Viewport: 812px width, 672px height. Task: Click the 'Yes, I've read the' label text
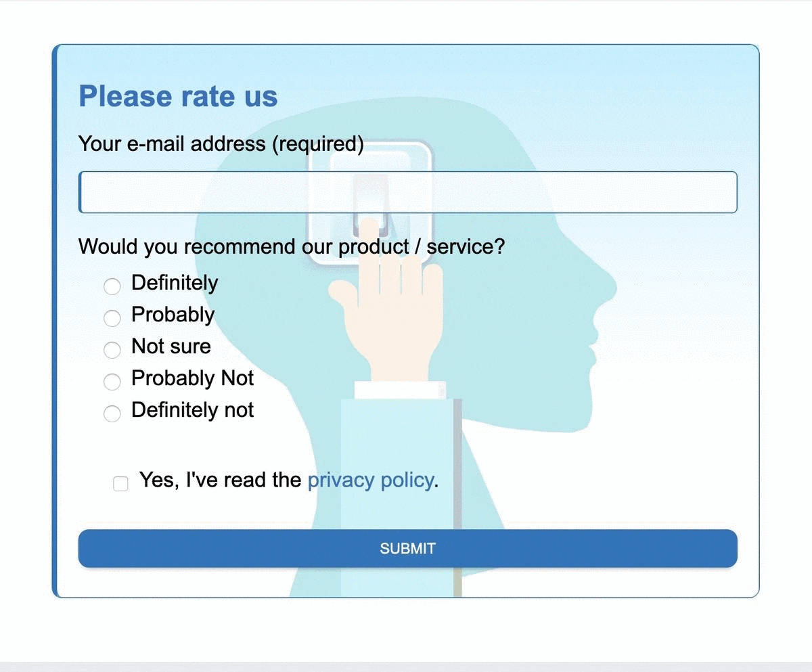[x=220, y=480]
